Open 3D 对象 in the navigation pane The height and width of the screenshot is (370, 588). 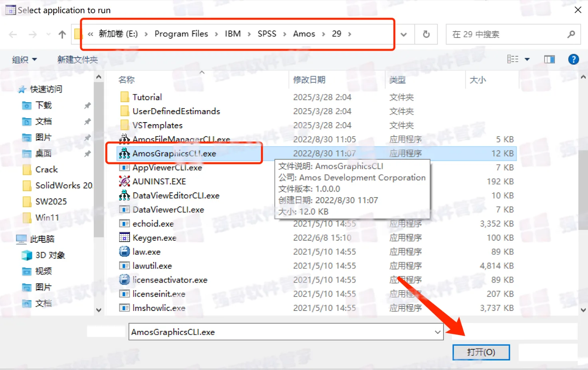tap(44, 255)
